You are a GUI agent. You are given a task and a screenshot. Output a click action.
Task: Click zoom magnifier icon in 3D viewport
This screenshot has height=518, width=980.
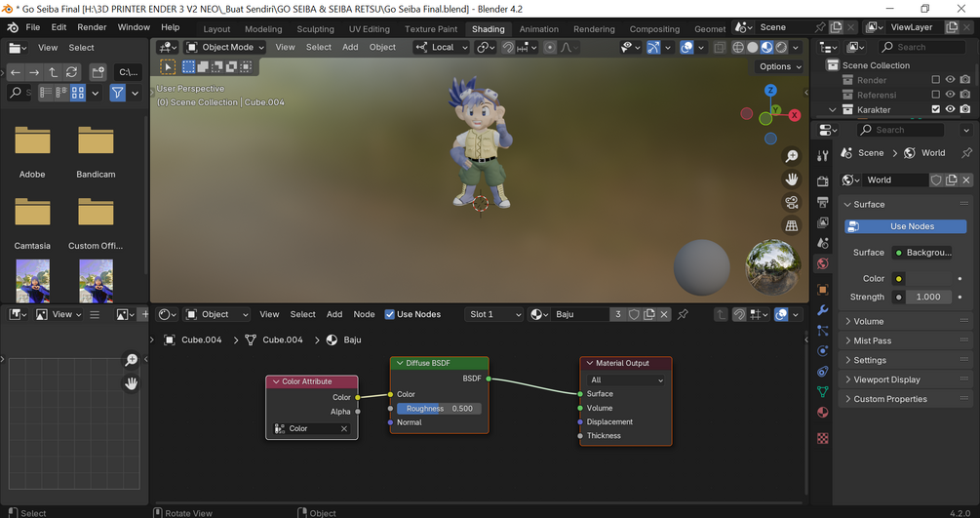pos(792,156)
